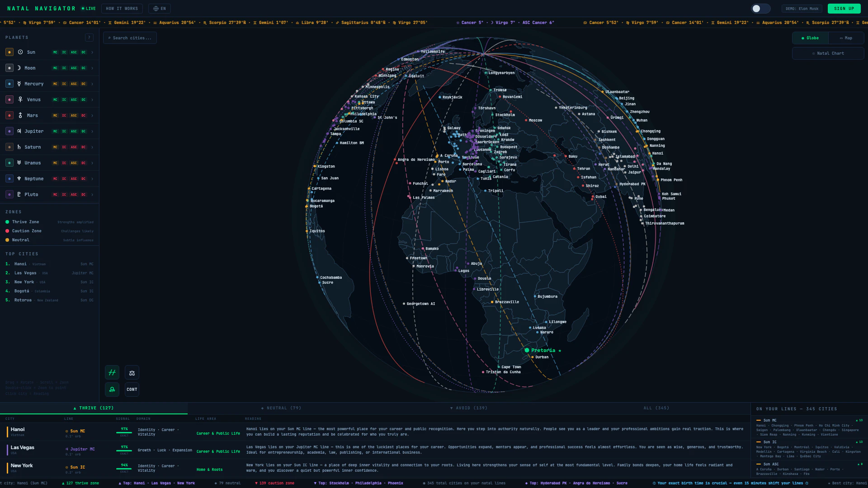
Task: Click the Sign Up button
Action: click(844, 9)
